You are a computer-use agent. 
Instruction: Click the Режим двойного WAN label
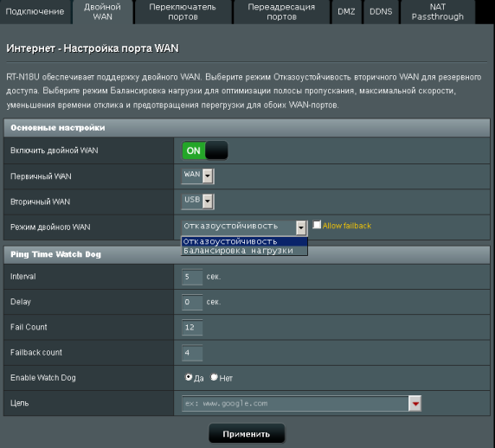50,227
